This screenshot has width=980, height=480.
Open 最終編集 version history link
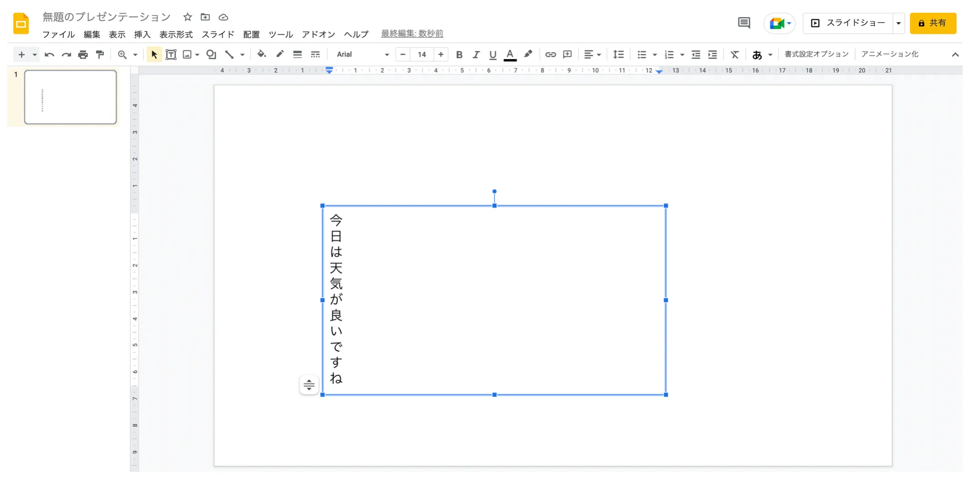point(412,34)
